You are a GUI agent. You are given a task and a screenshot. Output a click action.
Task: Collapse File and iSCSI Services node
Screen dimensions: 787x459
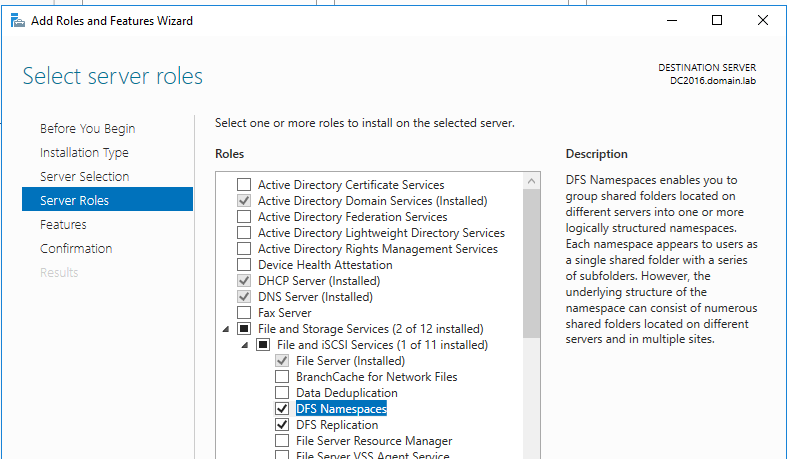pos(243,345)
